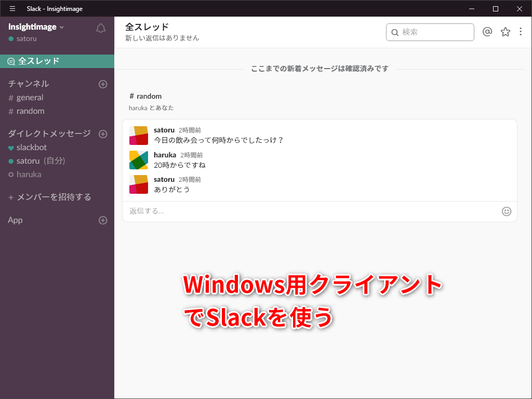Close the Slack window
This screenshot has height=399, width=532.
(x=520, y=8)
